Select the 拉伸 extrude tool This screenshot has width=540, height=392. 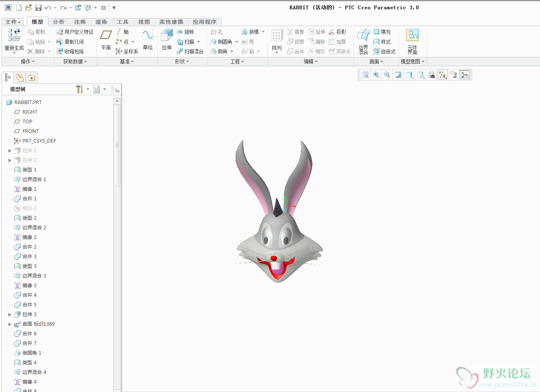pyautogui.click(x=167, y=40)
